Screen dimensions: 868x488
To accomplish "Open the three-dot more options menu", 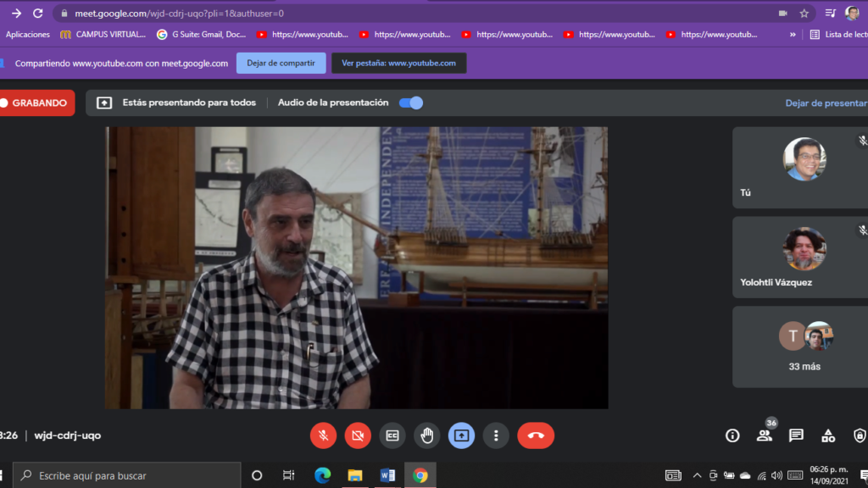I will 496,435.
